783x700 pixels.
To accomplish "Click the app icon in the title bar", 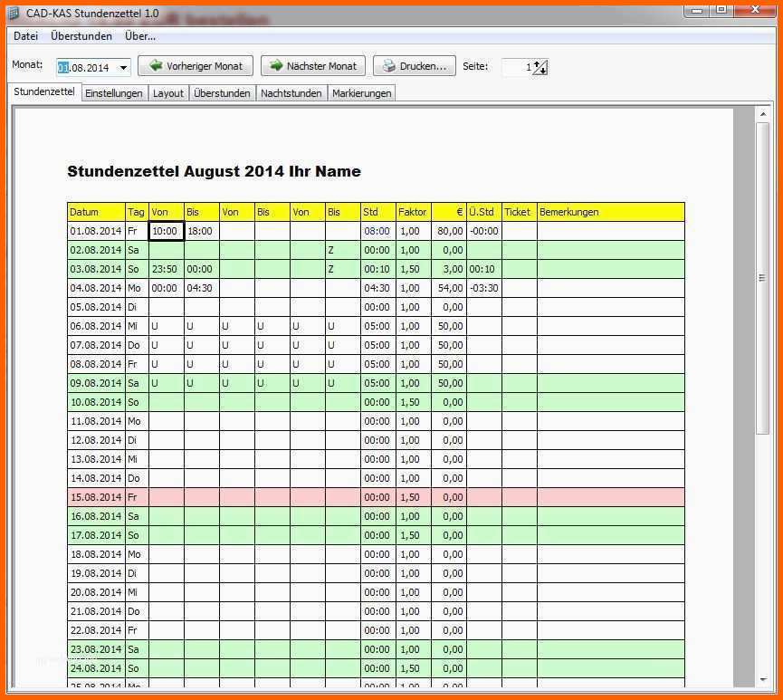I will click(x=14, y=13).
